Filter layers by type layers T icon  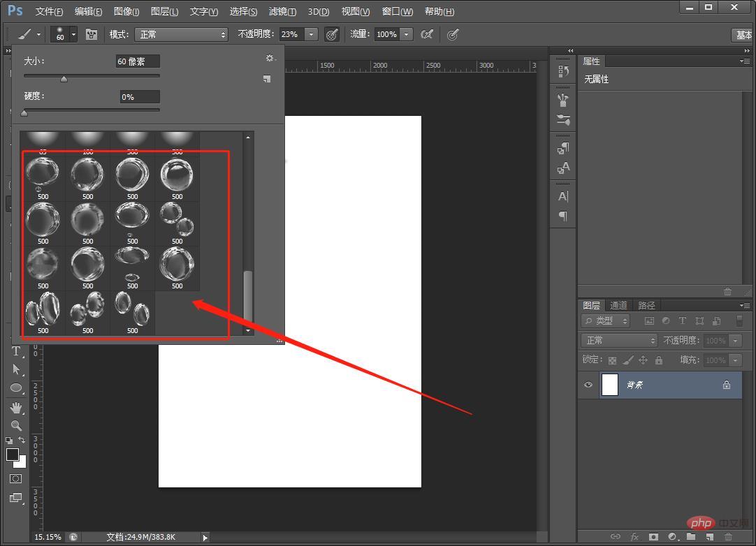click(x=682, y=320)
